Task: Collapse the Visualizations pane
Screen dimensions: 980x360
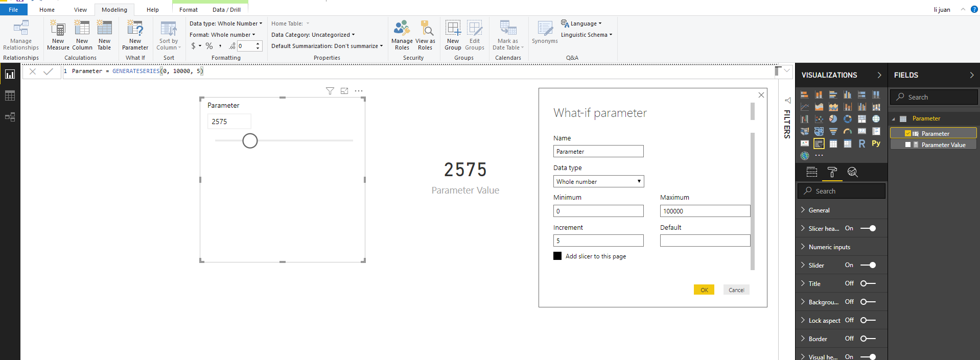Action: click(879, 75)
